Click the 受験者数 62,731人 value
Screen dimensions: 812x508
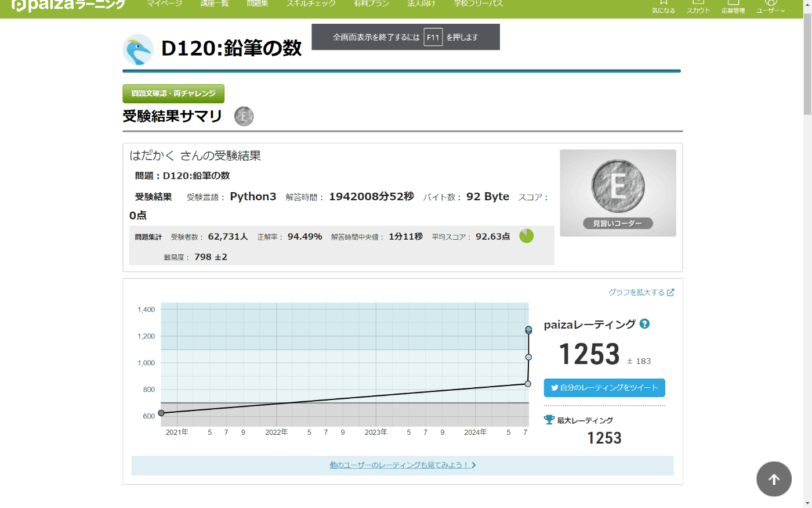coord(228,237)
